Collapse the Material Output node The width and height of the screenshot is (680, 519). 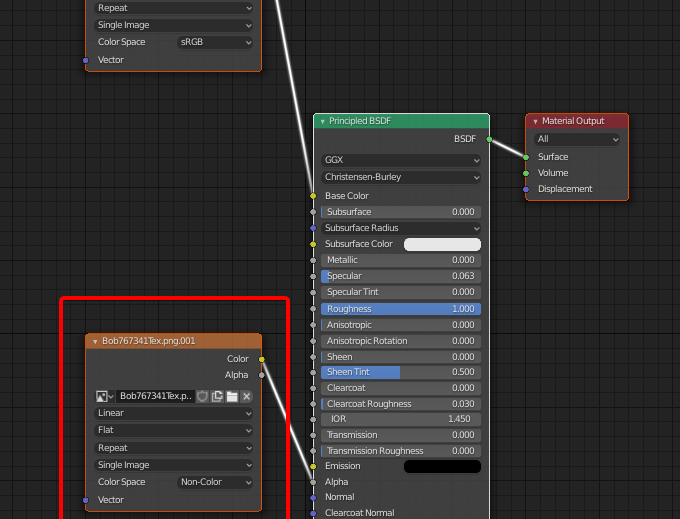535,121
